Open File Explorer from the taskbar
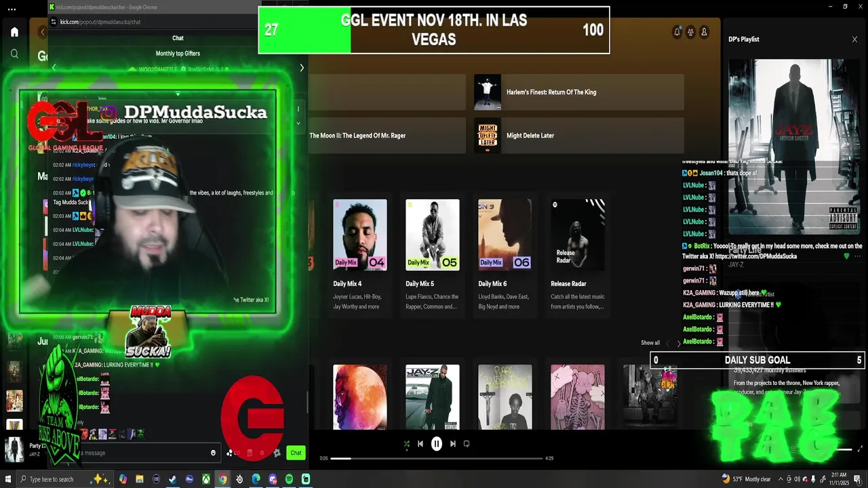The width and height of the screenshot is (868, 488). click(140, 479)
